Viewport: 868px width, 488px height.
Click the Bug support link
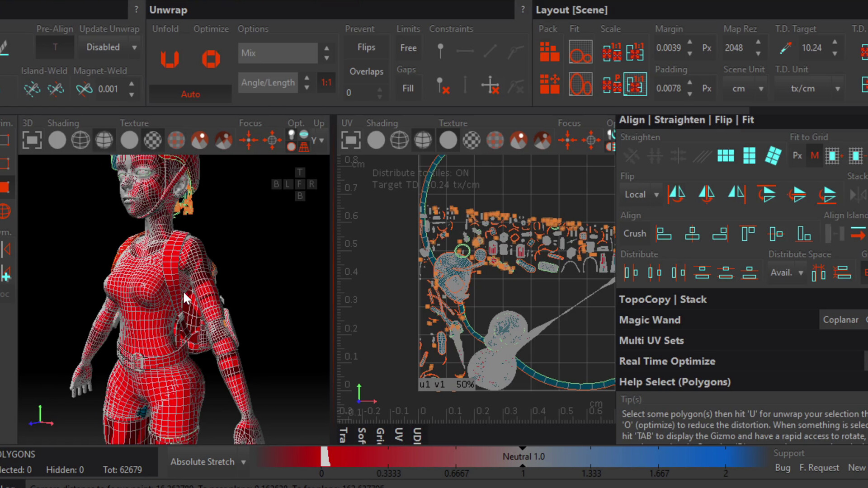(x=783, y=468)
